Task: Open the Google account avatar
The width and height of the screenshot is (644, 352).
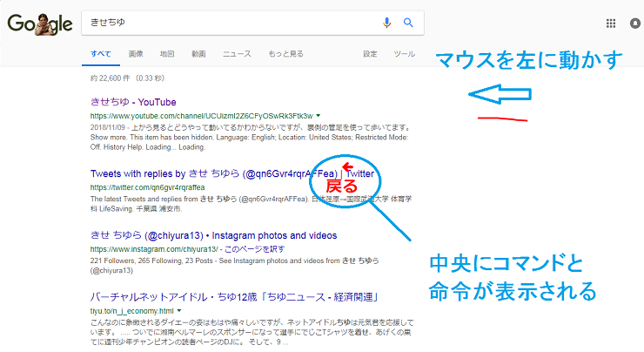Action: point(636,24)
